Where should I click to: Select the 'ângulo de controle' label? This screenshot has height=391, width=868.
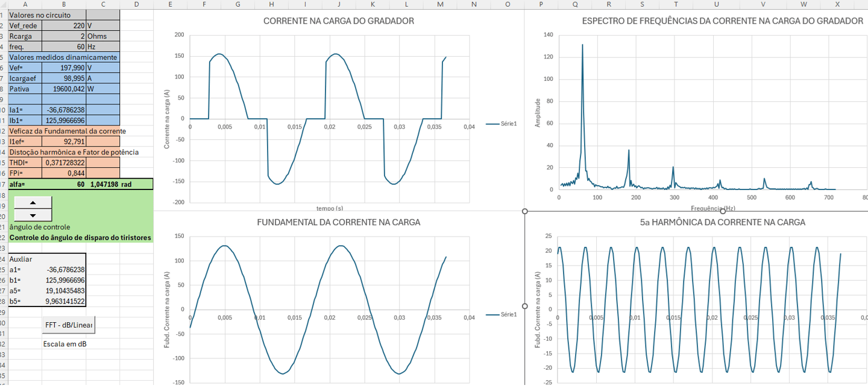(40, 227)
